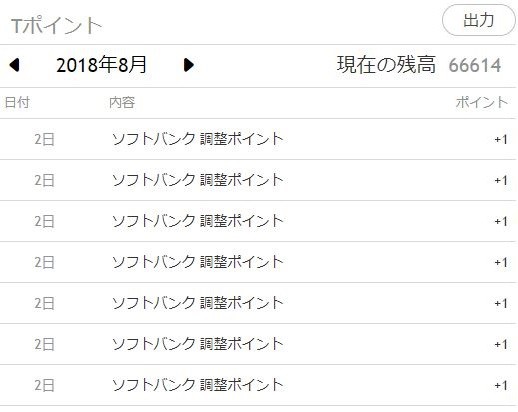Click the ポイント column header
This screenshot has width=518, height=412.
pos(482,102)
